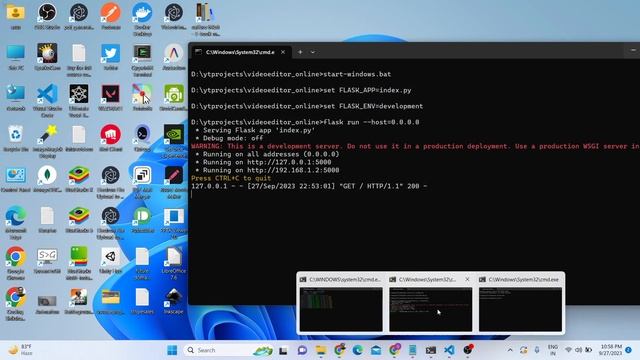Open the notification bell in the tray
640x360 pixels.
pos(629,350)
